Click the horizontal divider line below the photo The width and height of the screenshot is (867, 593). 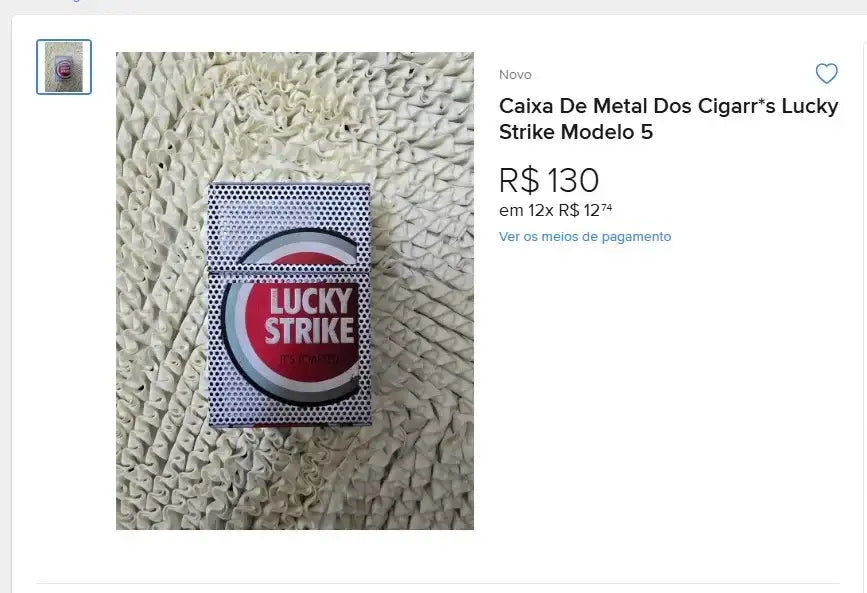point(438,583)
